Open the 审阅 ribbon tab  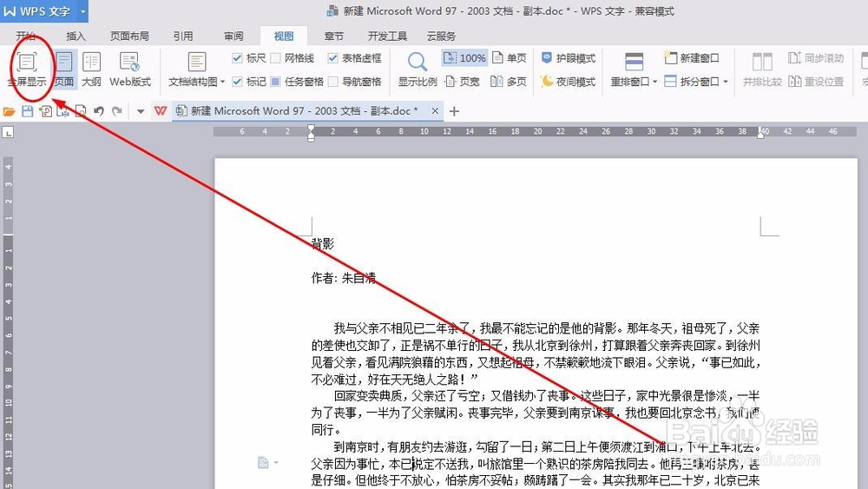(233, 36)
